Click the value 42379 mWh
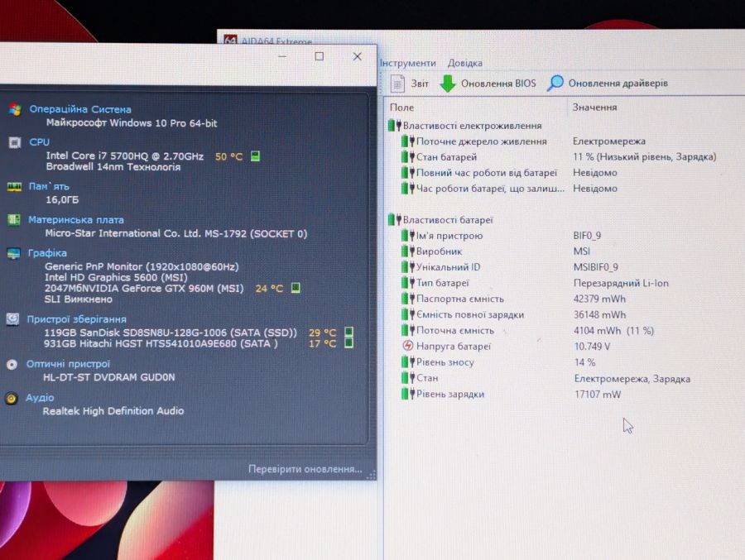The height and width of the screenshot is (560, 745). 599,299
